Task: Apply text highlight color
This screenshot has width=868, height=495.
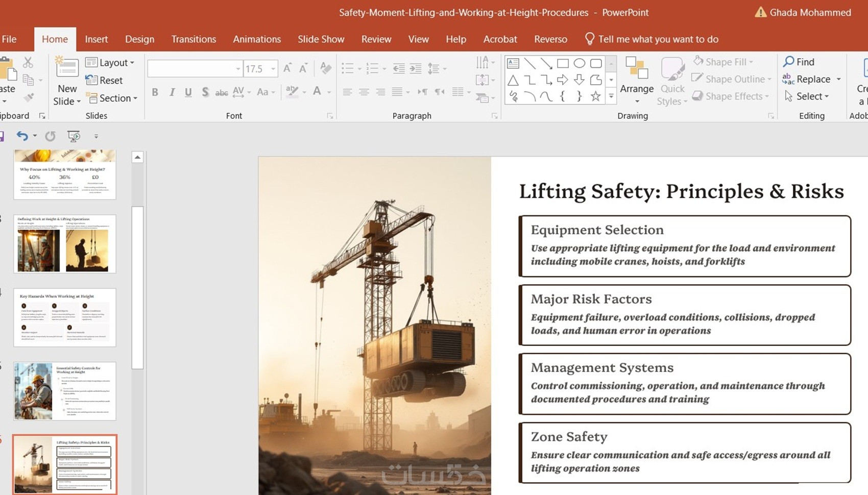Action: [292, 92]
